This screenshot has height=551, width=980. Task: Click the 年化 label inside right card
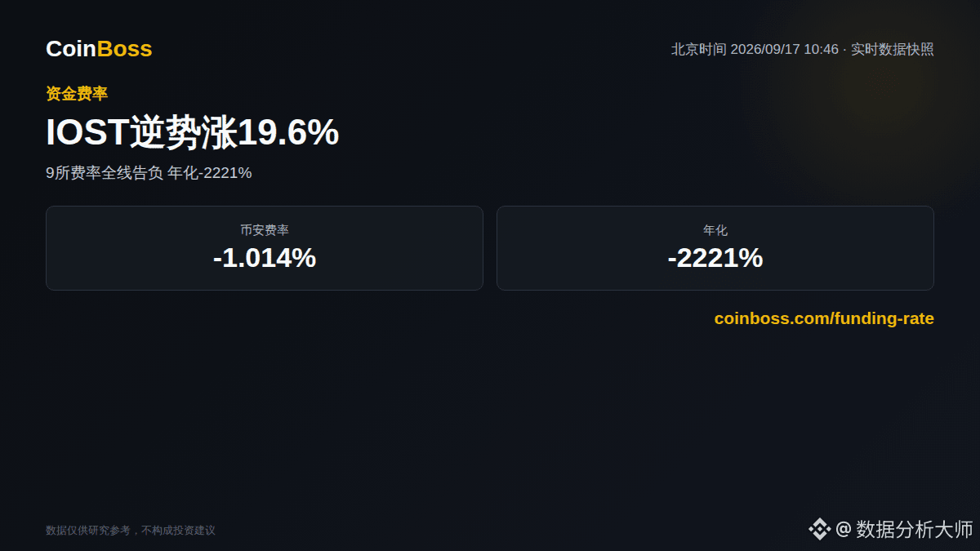pos(715,230)
